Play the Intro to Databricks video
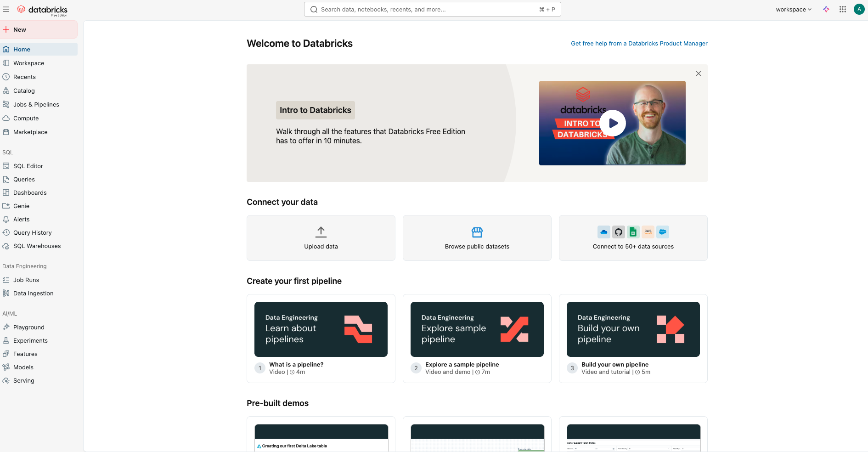The image size is (868, 452). (613, 123)
